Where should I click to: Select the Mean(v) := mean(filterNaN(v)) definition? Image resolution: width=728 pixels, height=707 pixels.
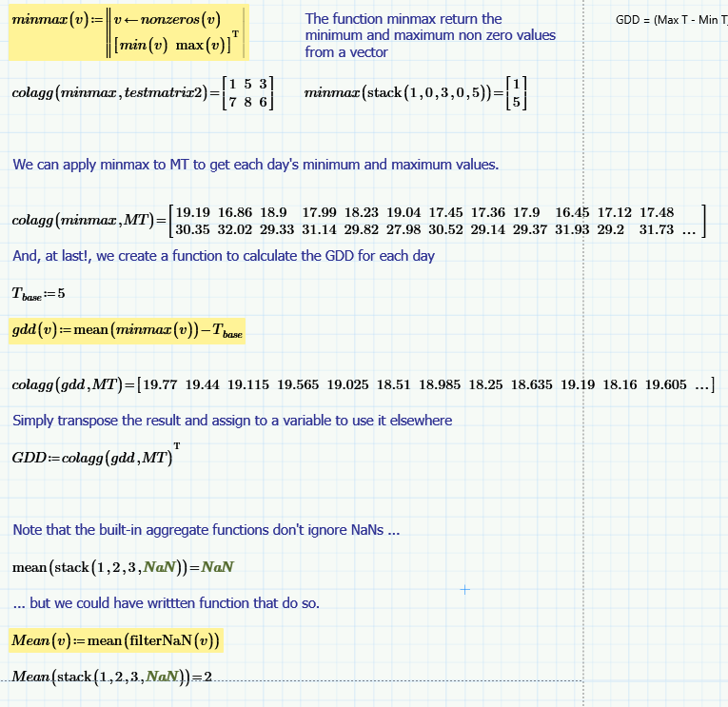[x=115, y=640]
